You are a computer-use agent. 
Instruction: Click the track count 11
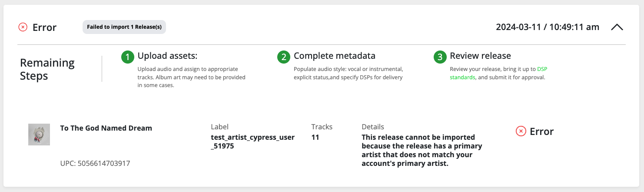tap(315, 138)
